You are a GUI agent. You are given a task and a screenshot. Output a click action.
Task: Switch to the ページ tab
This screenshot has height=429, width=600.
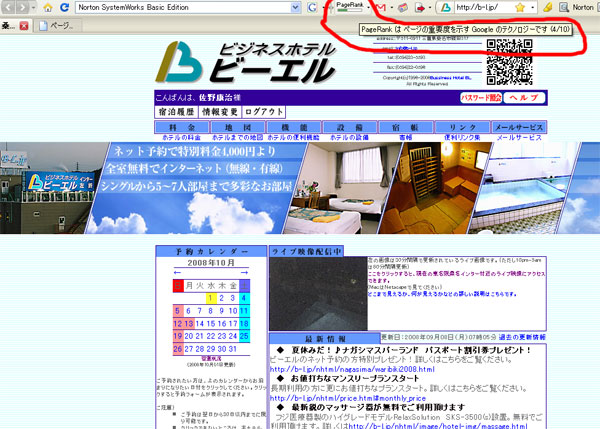(x=59, y=26)
